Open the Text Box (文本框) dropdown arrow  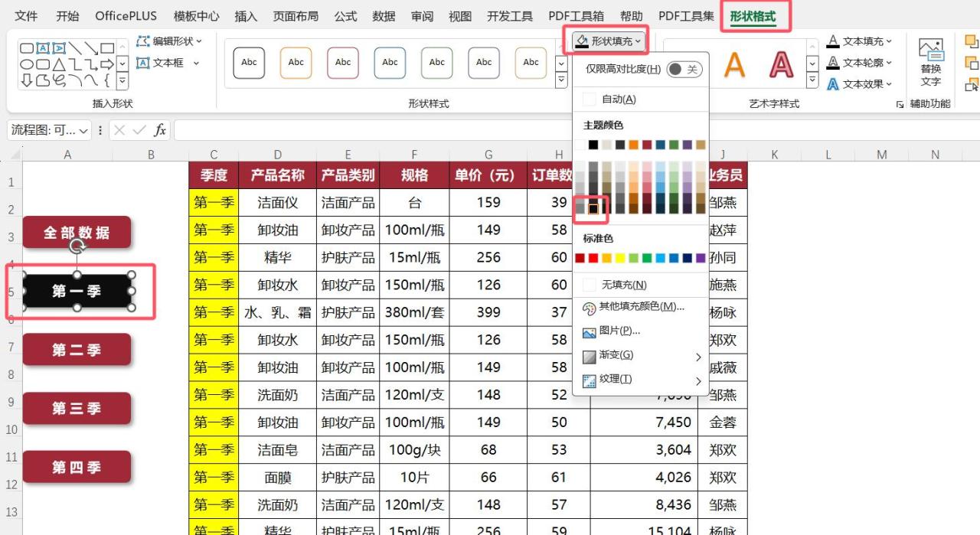pyautogui.click(x=196, y=63)
